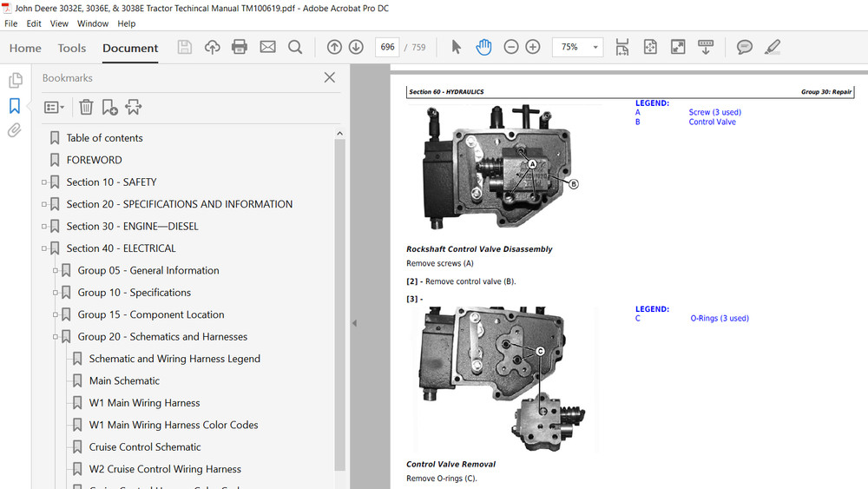868x489 pixels.
Task: Collapse the navigation pane side arrow
Action: pos(354,323)
